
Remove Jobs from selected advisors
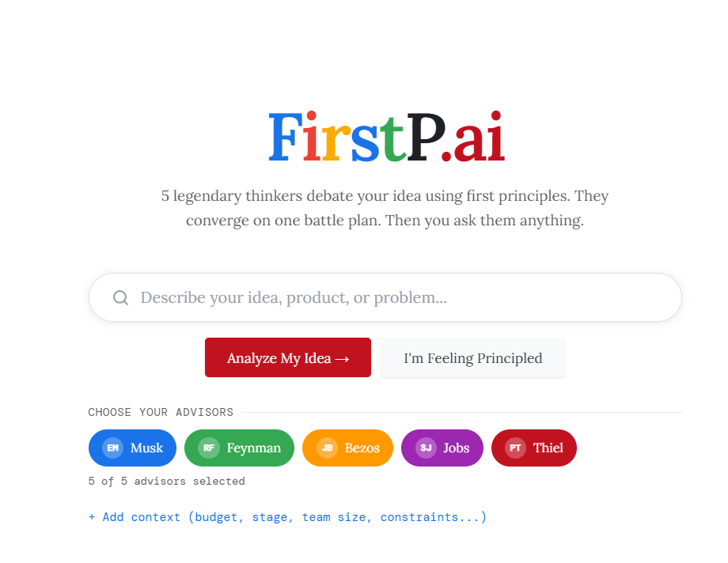click(x=442, y=448)
